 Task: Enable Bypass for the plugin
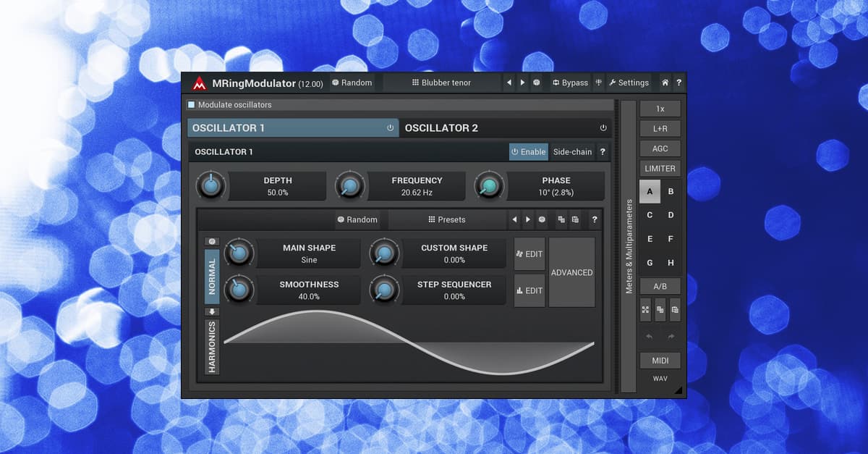coord(571,83)
